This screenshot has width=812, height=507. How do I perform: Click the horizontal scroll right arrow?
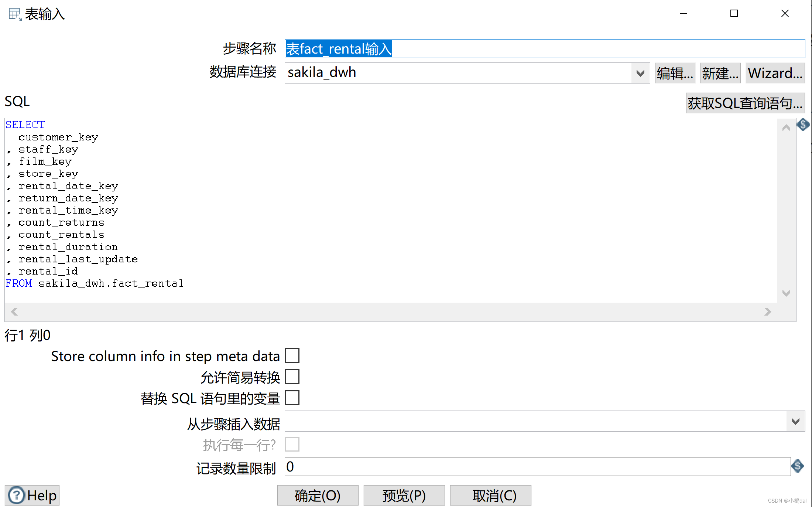(x=768, y=312)
